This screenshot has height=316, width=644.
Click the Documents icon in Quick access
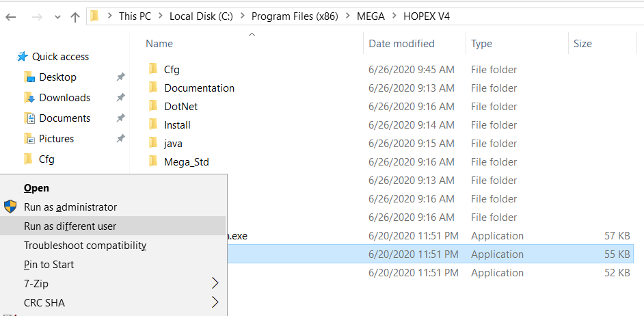29,118
